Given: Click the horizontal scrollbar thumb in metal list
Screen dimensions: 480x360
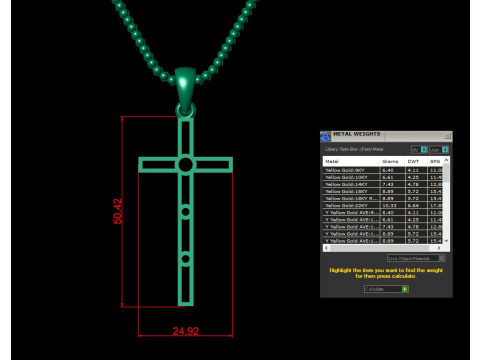Looking at the screenshot, I should tap(379, 248).
